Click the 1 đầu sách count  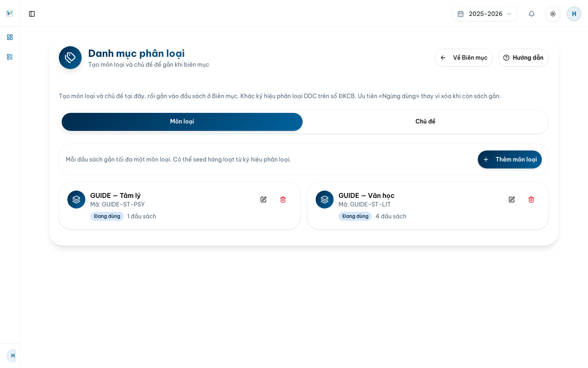pos(142,216)
